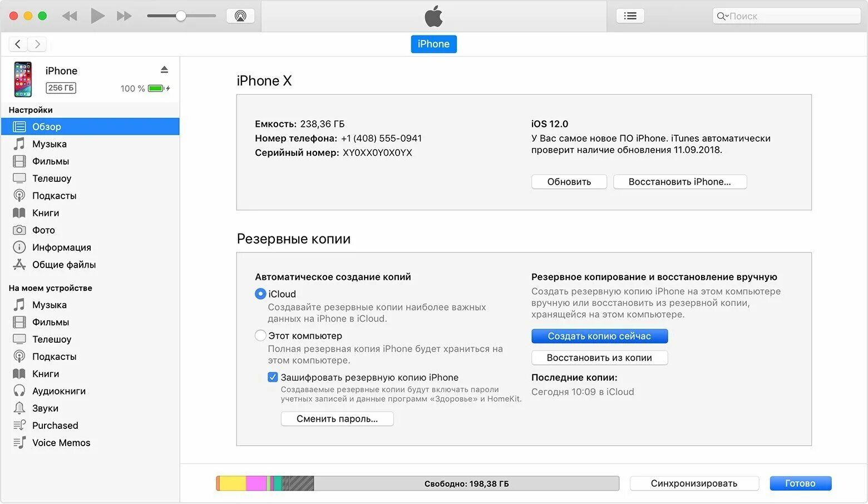Viewport: 868px width, 504px height.
Task: Open Подкасты under Настройки in the sidebar
Action: coord(54,196)
